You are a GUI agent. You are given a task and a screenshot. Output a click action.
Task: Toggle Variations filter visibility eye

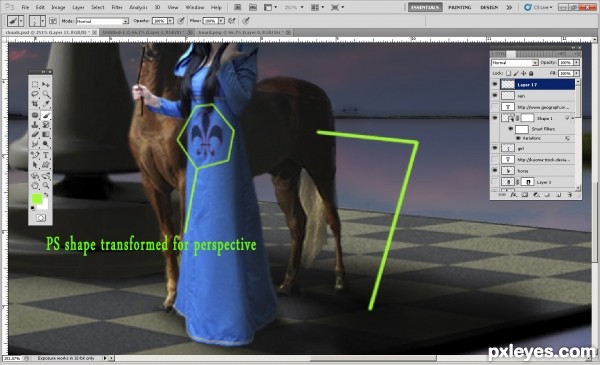tap(518, 138)
